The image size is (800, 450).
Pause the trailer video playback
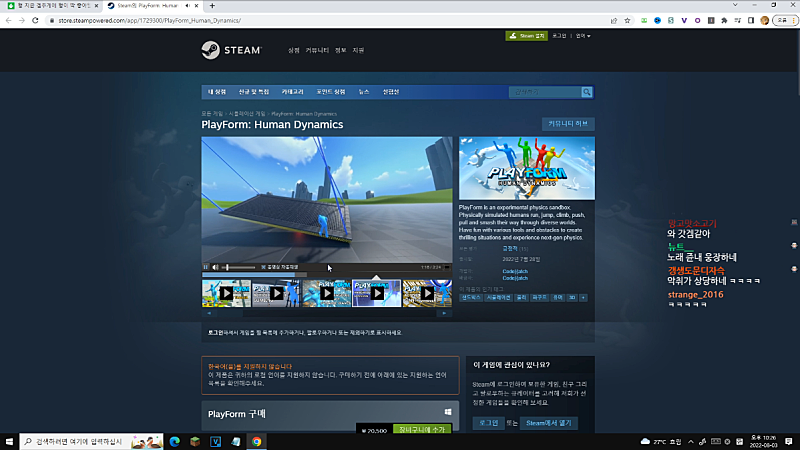click(206, 267)
